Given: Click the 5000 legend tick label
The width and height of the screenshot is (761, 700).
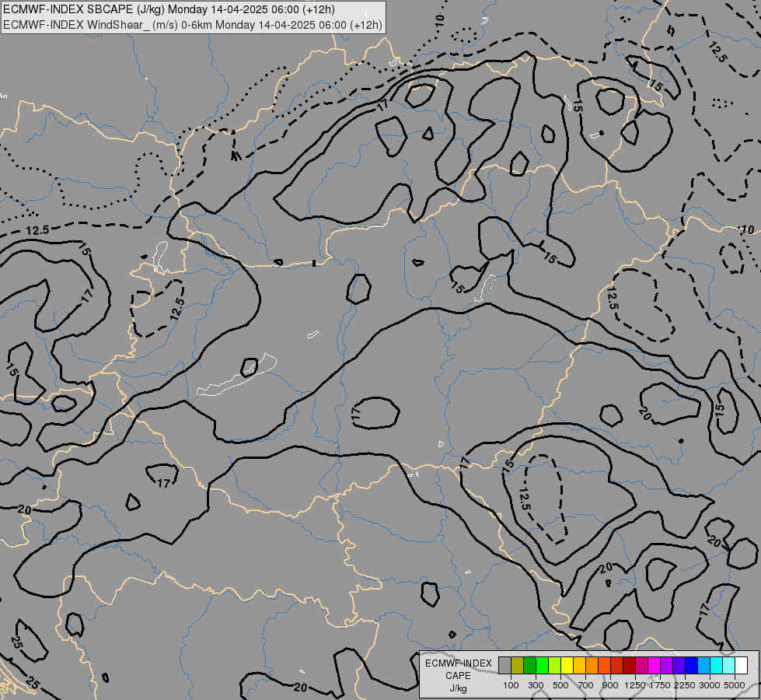Looking at the screenshot, I should point(735,685).
